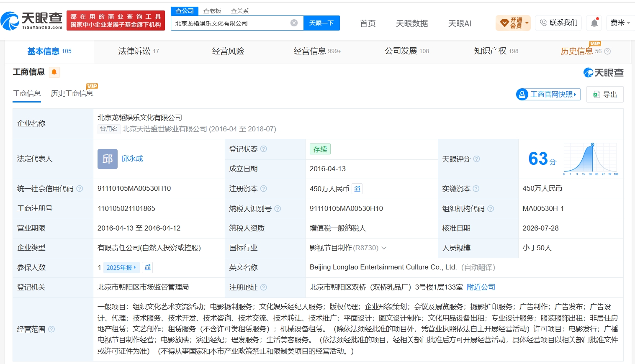635x364 pixels.
Task: Click the approval date 2026-07-28
Action: 540,228
